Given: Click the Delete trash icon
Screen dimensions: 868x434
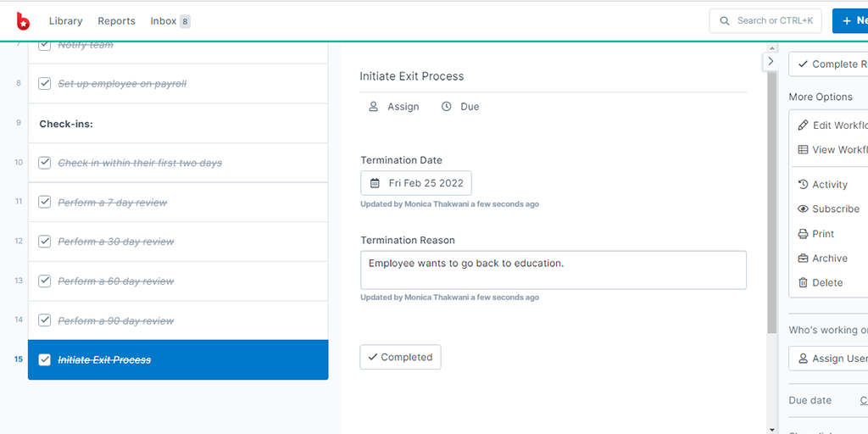Looking at the screenshot, I should 803,282.
